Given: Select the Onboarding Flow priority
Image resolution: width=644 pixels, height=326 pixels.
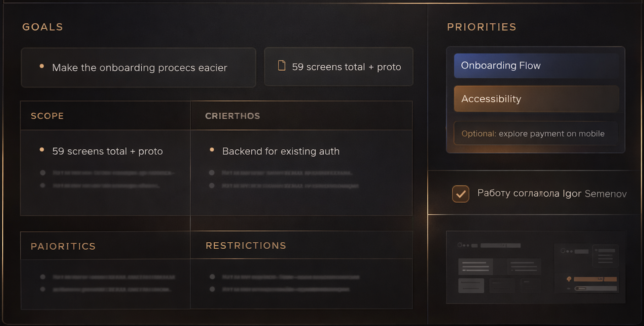Looking at the screenshot, I should (536, 65).
